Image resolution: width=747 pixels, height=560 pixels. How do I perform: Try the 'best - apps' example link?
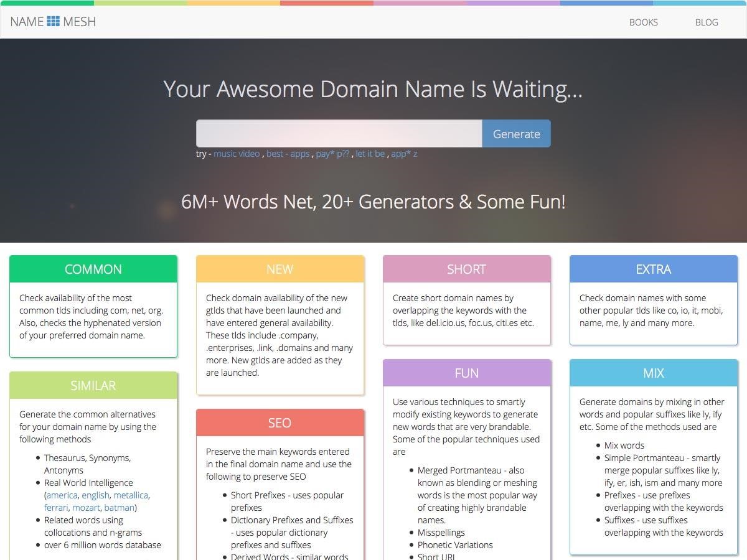pyautogui.click(x=288, y=154)
